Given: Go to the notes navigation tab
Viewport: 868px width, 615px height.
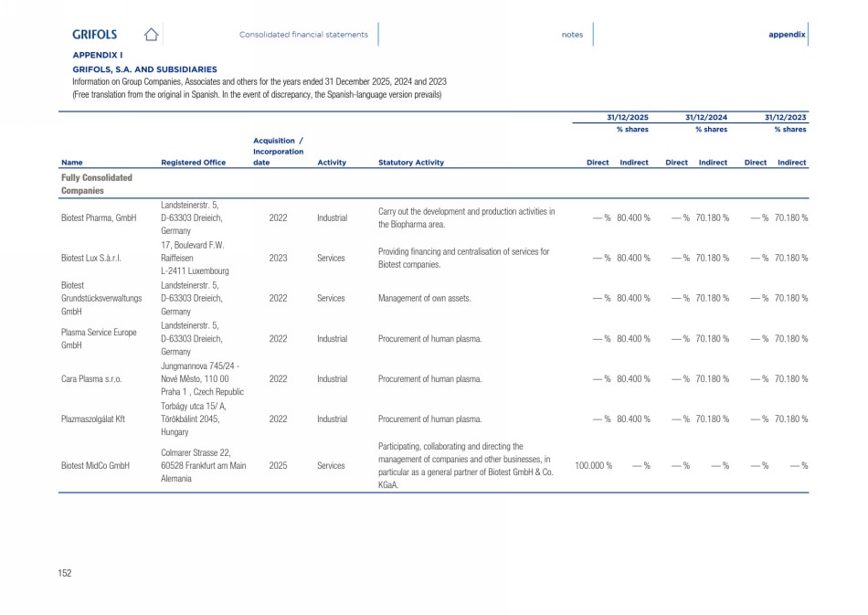Looking at the screenshot, I should pos(572,35).
